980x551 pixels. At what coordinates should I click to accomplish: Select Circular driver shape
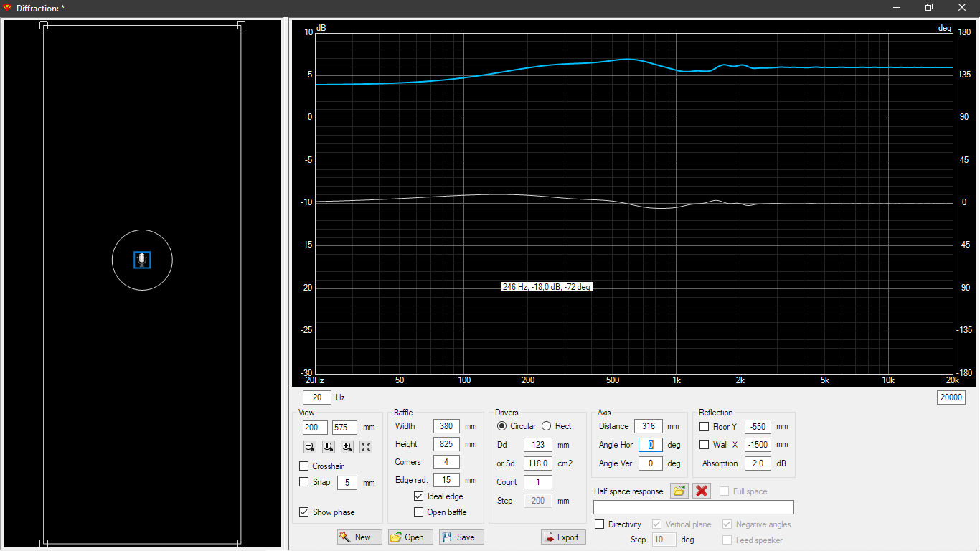502,426
